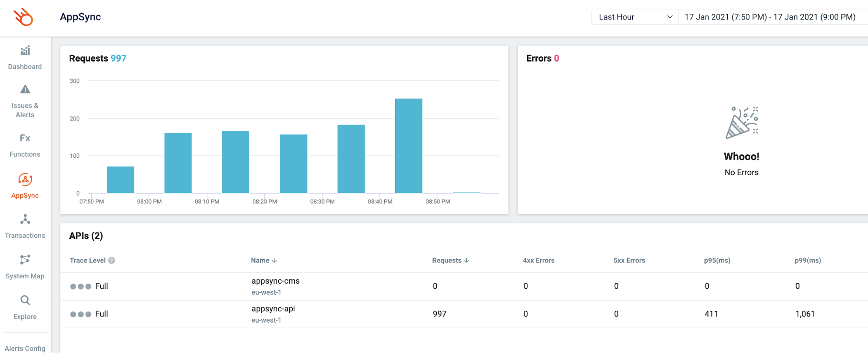
Task: Click the AppSync page title
Action: coord(80,17)
